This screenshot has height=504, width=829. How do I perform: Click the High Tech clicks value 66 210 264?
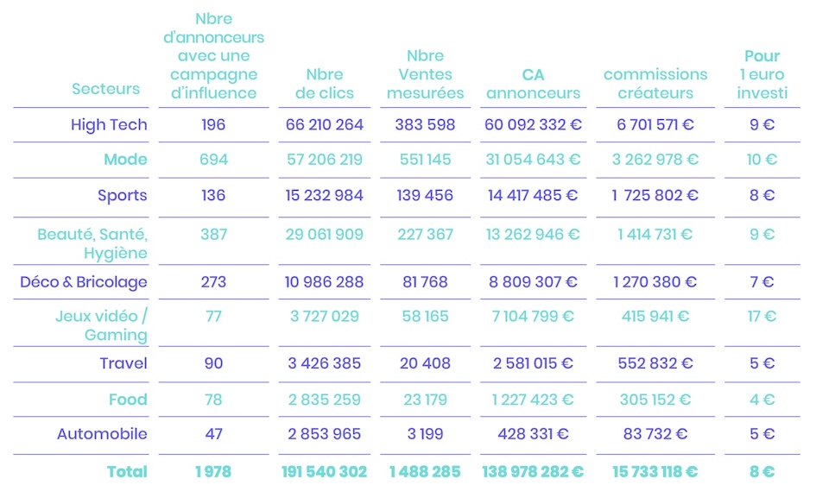(x=325, y=125)
